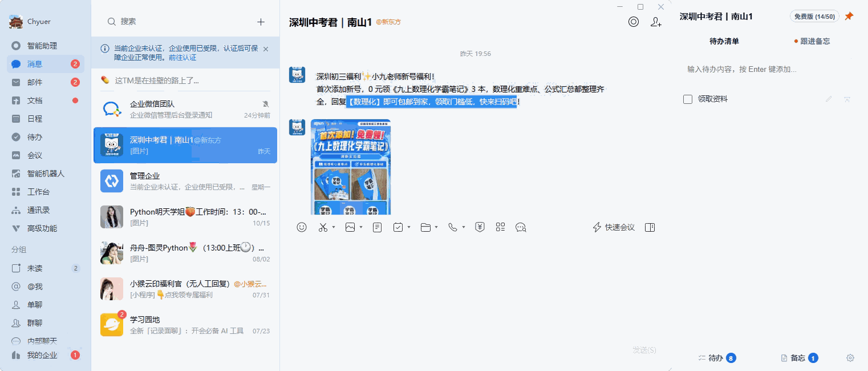Filter by 群聊 group chats
The width and height of the screenshot is (868, 371).
point(46,323)
